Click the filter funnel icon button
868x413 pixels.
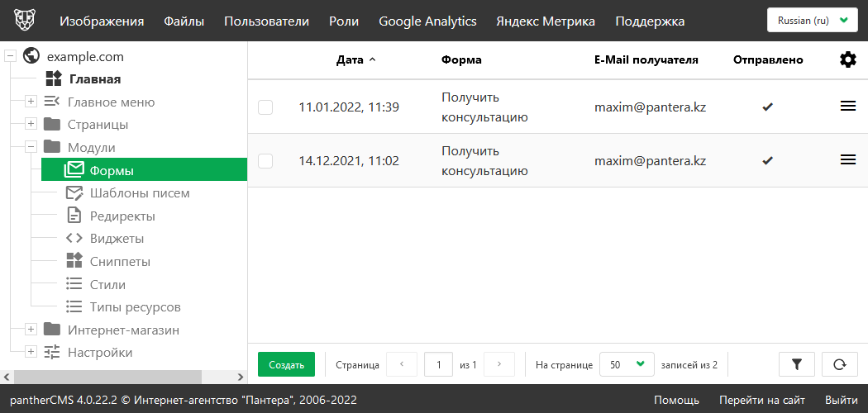(x=797, y=364)
